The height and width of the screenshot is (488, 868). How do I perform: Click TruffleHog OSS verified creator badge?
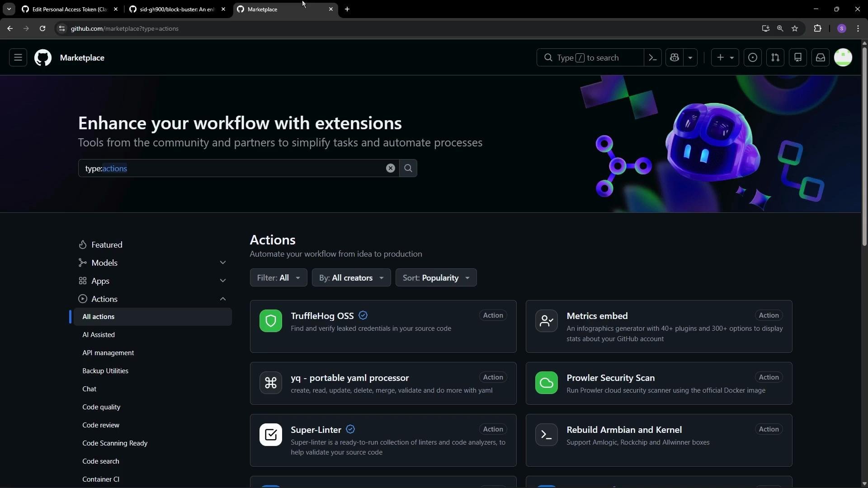363,316
